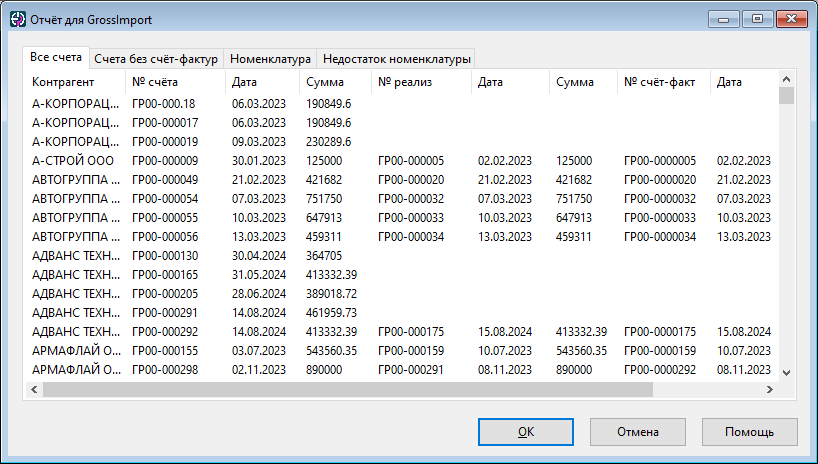This screenshot has width=818, height=464.
Task: Sort by the '№ счёта' column header
Action: pos(176,82)
